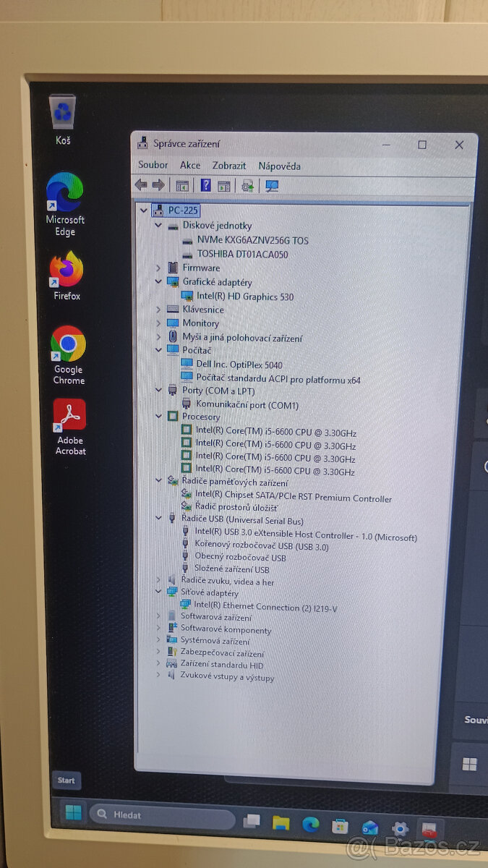Open the Settings gear icon on the taskbar

point(400,828)
